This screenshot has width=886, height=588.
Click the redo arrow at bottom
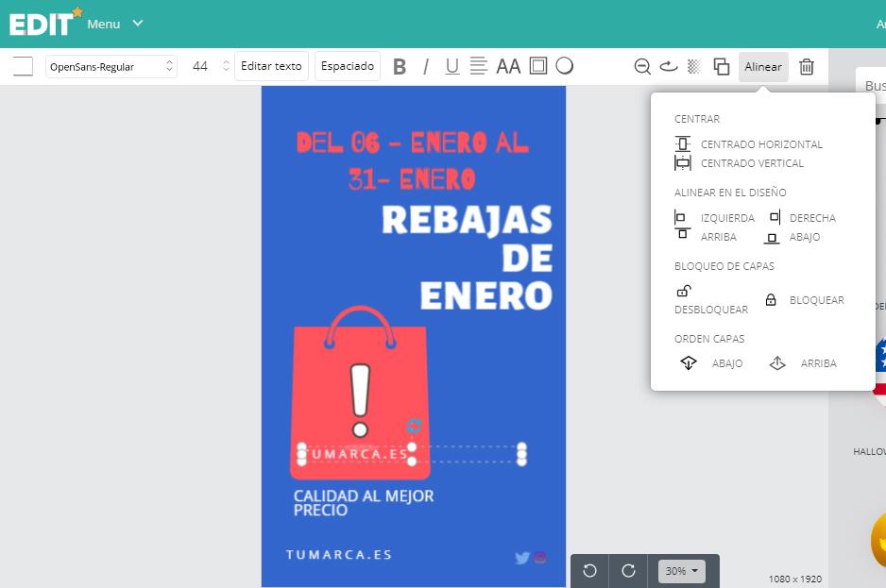(628, 571)
